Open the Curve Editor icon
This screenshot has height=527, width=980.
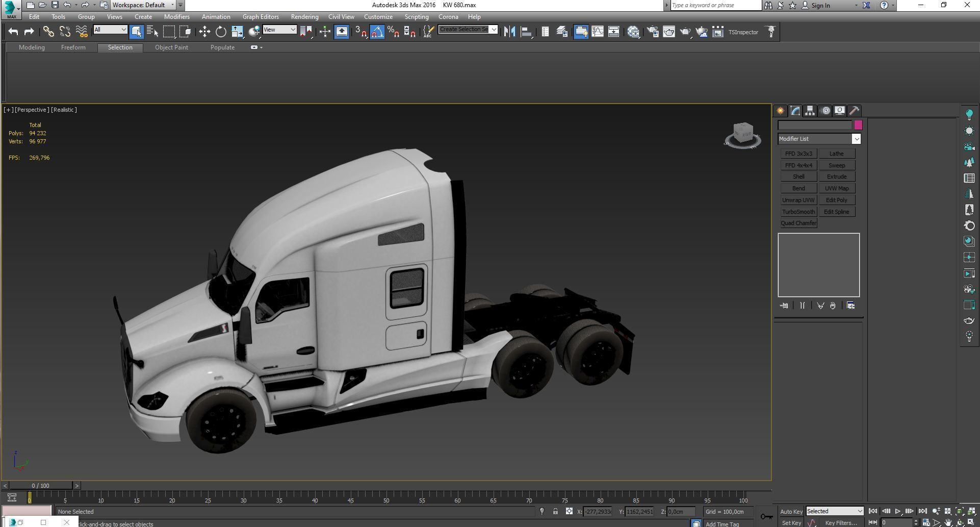pos(598,32)
